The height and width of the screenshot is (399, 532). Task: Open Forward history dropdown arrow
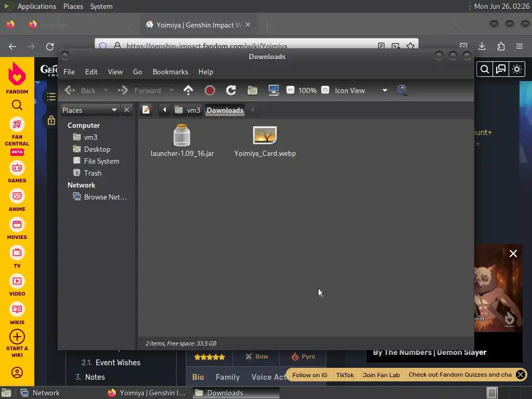[171, 90]
